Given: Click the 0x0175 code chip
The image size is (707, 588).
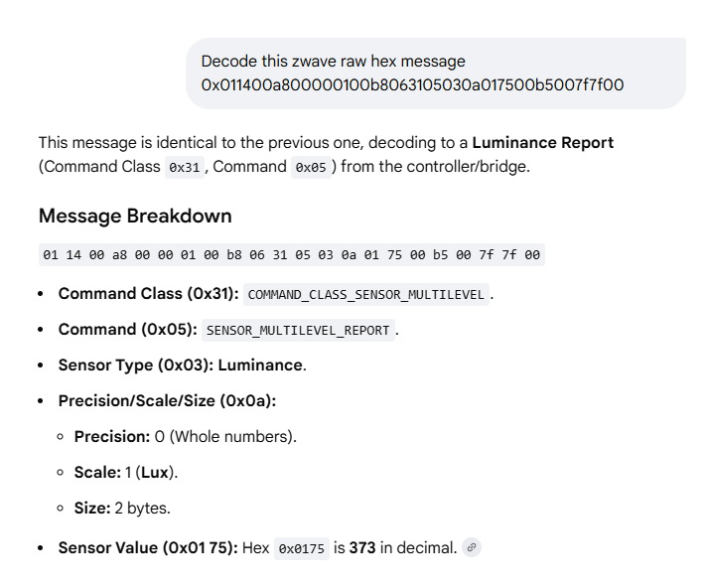Looking at the screenshot, I should (x=301, y=548).
